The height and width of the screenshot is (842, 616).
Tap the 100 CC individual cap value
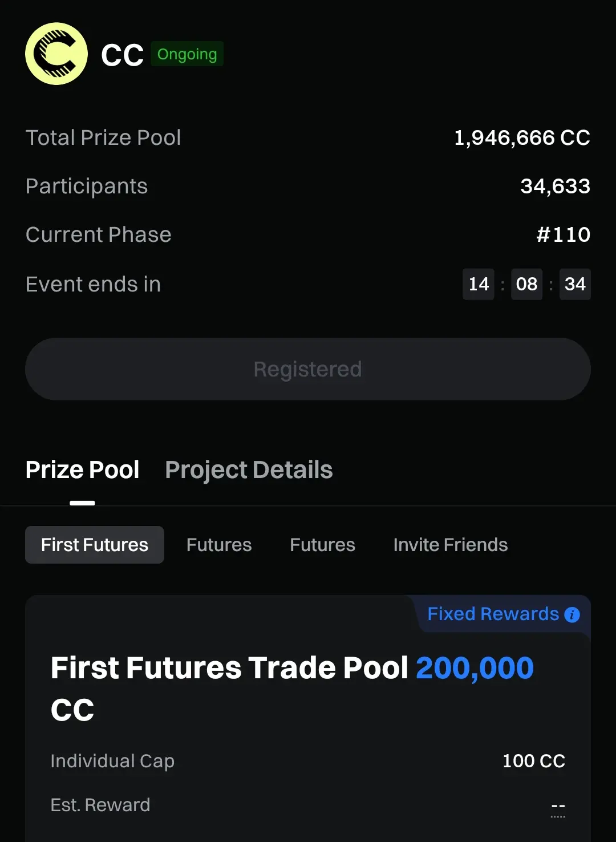(x=533, y=761)
